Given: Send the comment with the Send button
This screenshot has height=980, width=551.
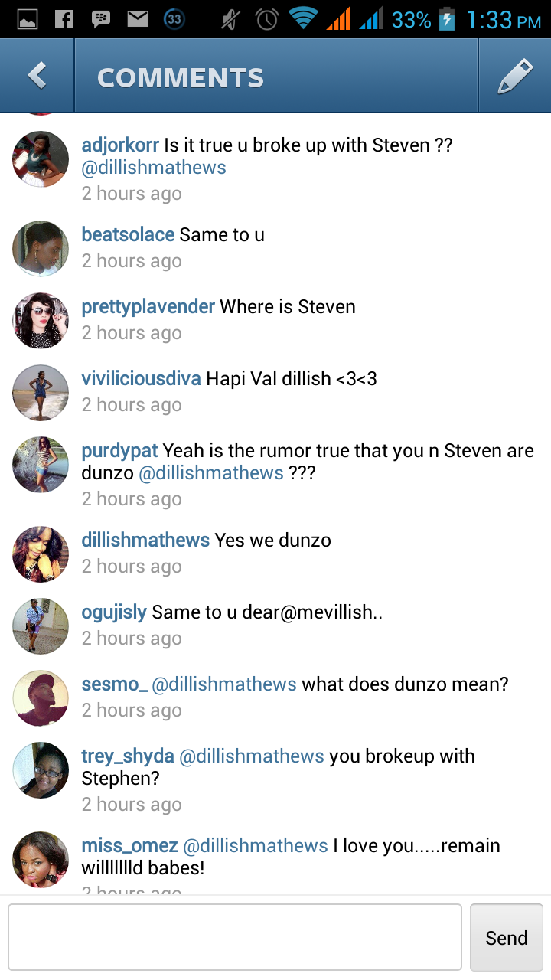Looking at the screenshot, I should click(x=507, y=938).
